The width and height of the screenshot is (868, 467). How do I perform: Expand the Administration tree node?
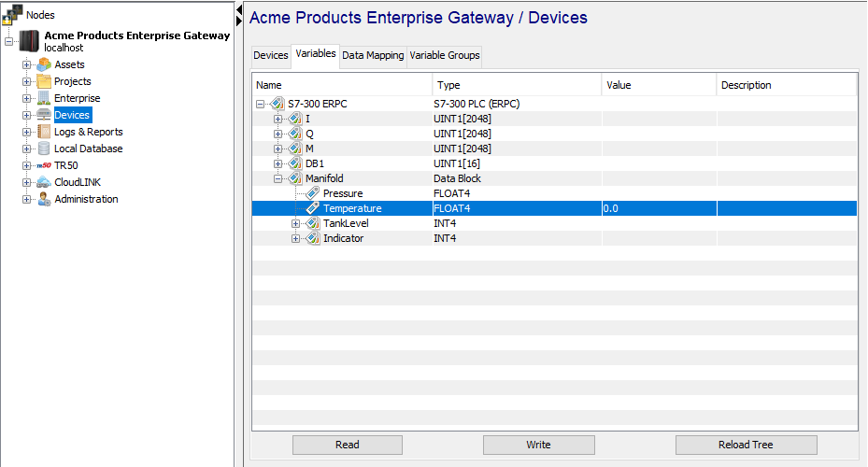[x=26, y=199]
